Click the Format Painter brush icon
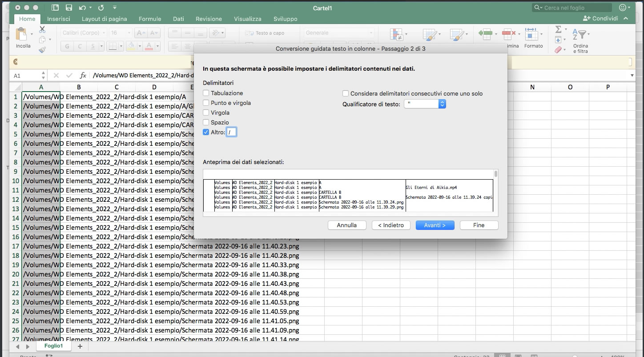 click(42, 50)
